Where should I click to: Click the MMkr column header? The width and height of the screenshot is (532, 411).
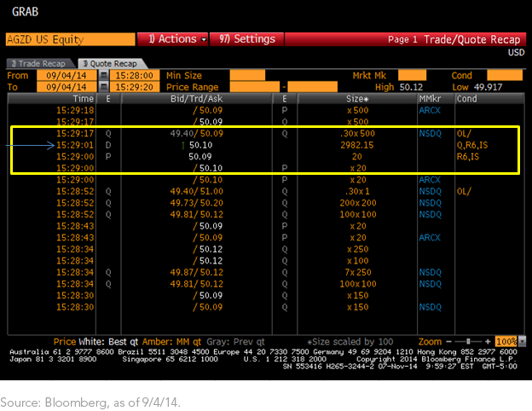click(x=436, y=99)
